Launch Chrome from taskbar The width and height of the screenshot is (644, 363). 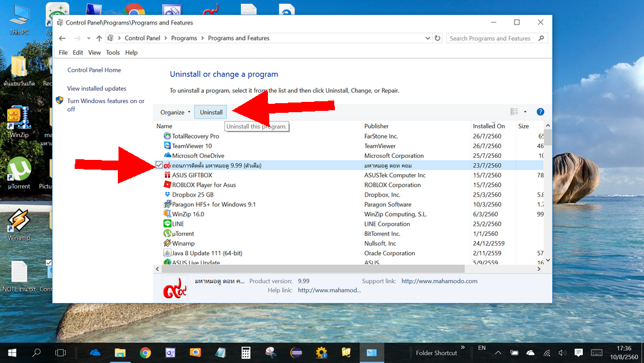pos(145,353)
